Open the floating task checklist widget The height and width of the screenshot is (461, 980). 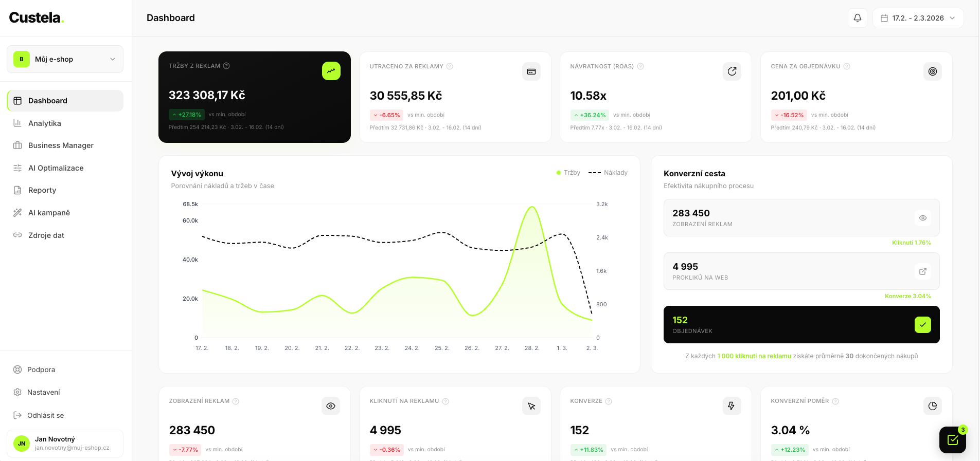point(952,440)
